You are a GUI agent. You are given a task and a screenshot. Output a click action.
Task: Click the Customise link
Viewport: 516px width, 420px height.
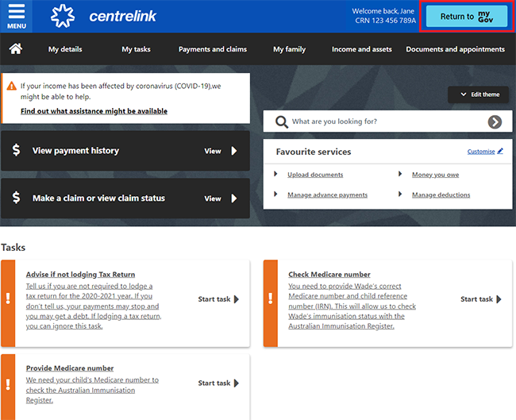tap(481, 152)
